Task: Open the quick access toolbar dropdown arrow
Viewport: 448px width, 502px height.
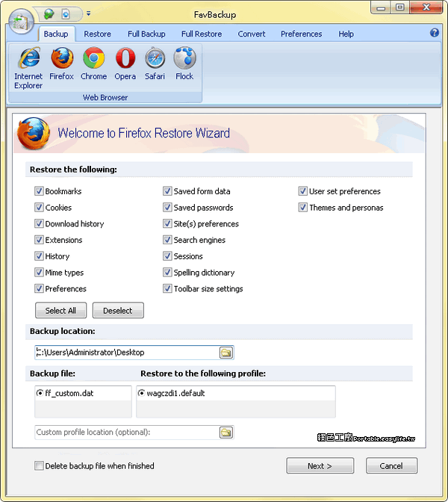Action: click(89, 13)
